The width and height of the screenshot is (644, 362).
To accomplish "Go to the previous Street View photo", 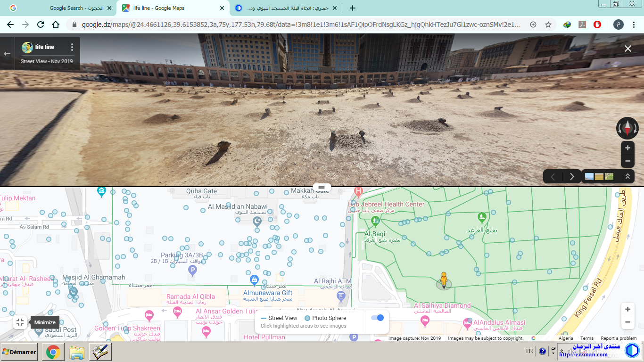I will click(553, 177).
